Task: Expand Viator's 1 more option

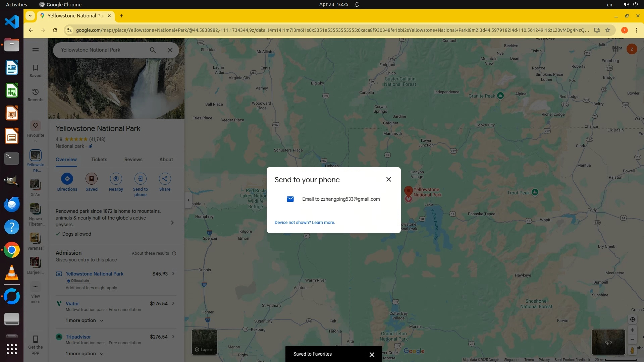Action: 84,320
